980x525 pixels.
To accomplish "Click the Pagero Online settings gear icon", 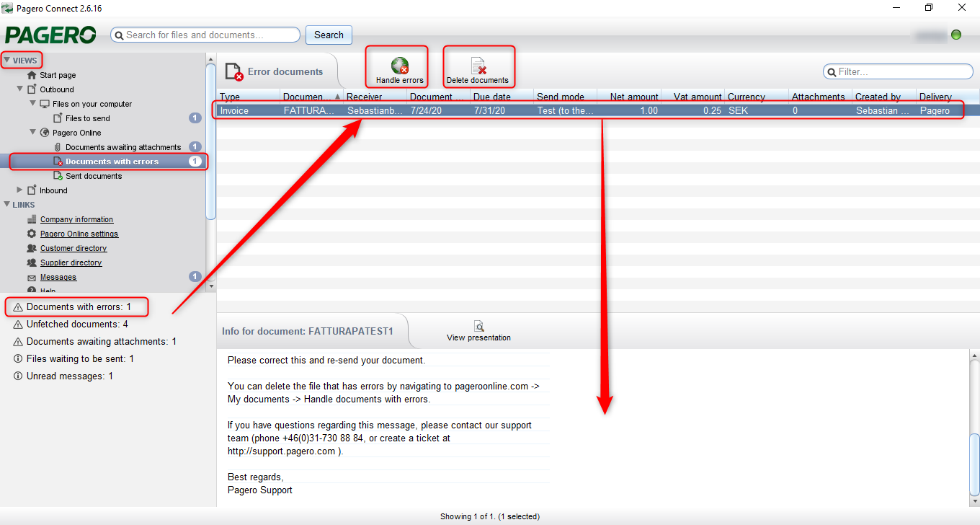I will point(32,234).
